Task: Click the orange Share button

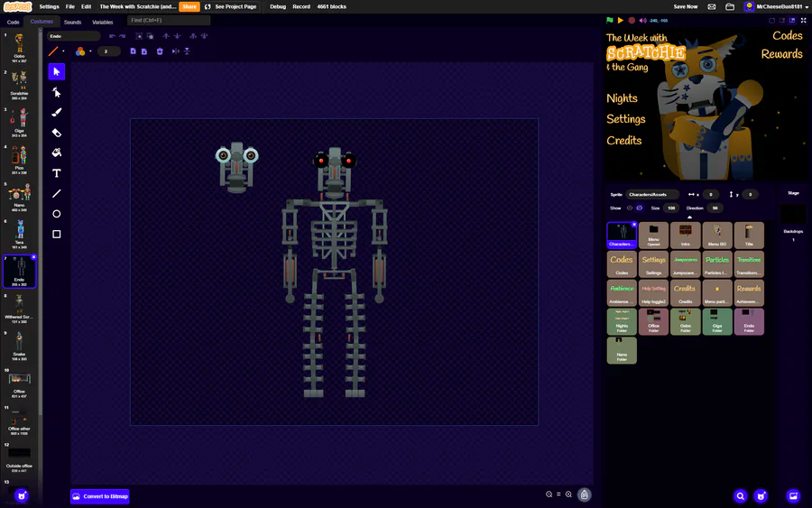Action: coord(189,6)
